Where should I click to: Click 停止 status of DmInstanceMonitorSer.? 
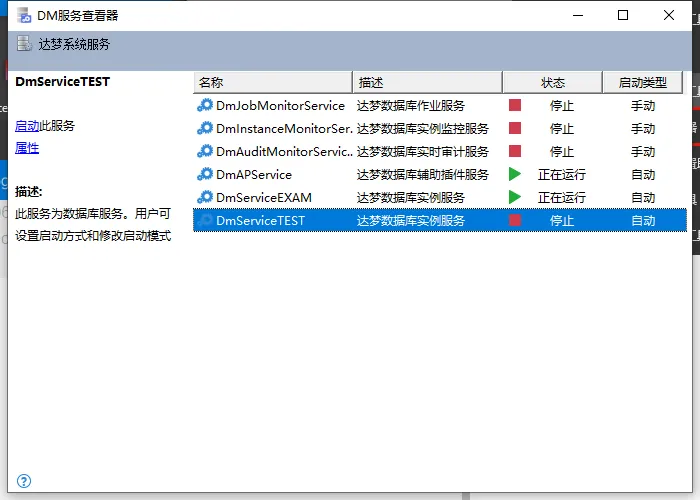(562, 129)
